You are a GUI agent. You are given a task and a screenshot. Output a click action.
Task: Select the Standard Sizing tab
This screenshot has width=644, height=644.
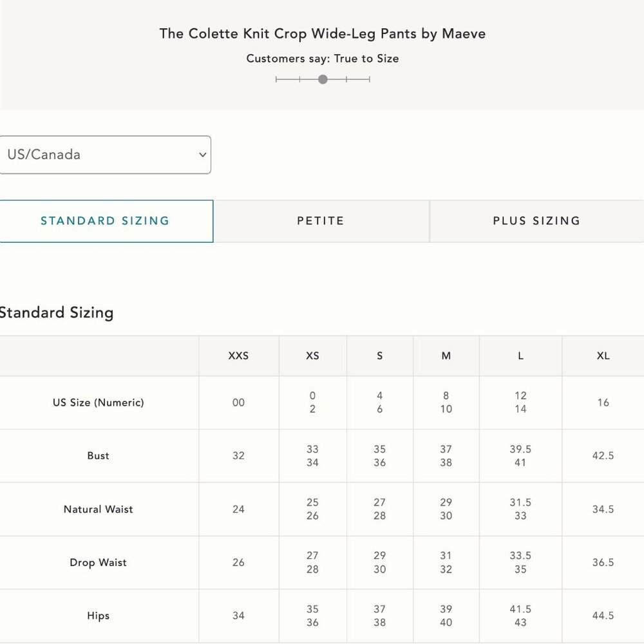click(106, 221)
